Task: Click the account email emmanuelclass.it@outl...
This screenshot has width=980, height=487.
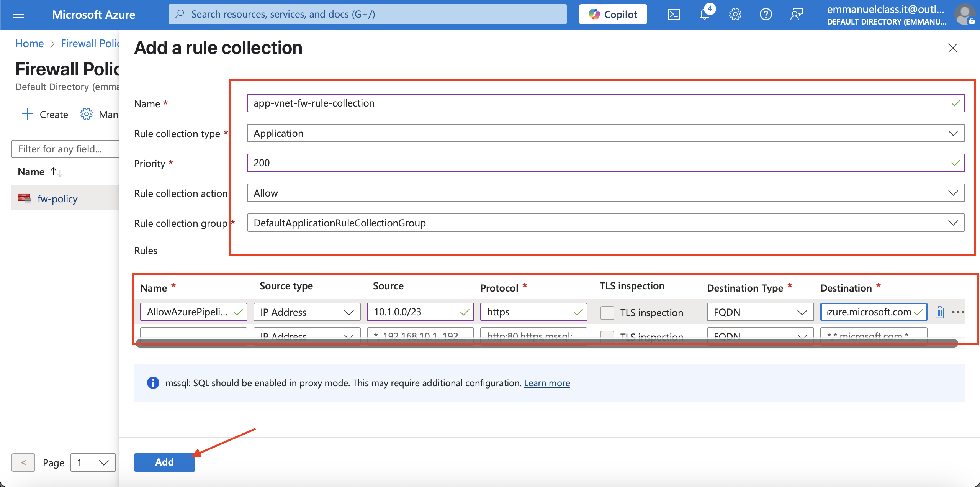Action: [885, 10]
